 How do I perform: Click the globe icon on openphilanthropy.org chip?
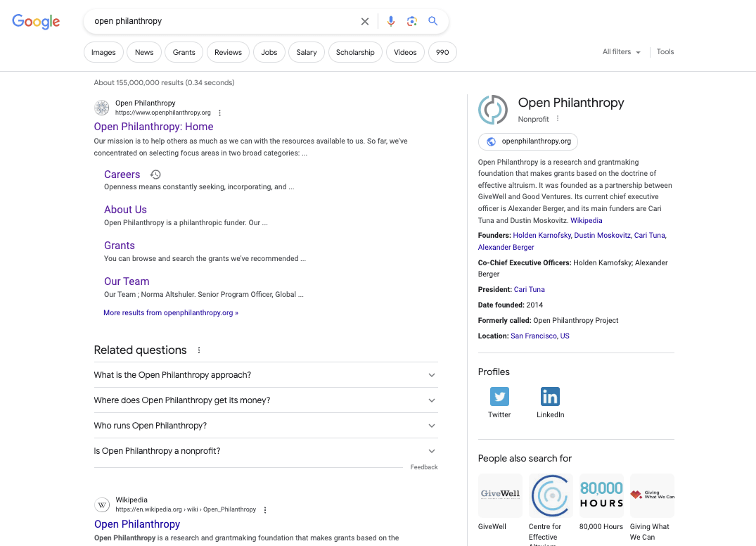(x=492, y=141)
